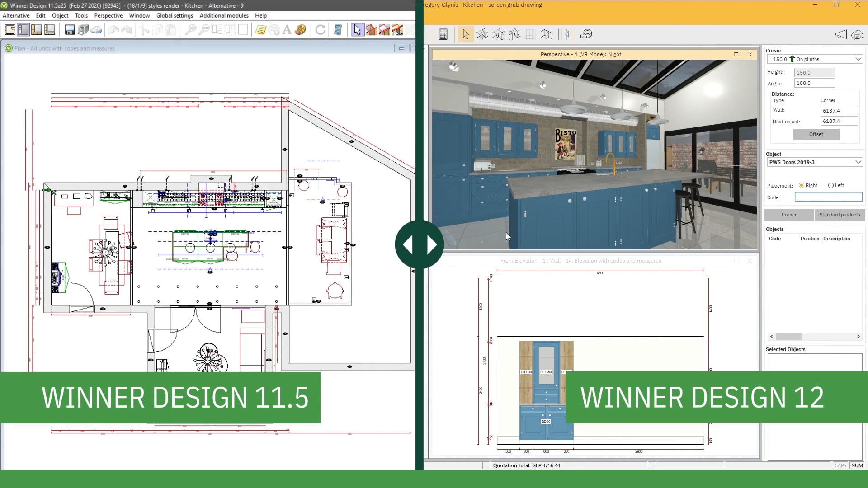This screenshot has width=868, height=488.
Task: Select the highlighted pointer tool in Winner 12
Action: (466, 34)
